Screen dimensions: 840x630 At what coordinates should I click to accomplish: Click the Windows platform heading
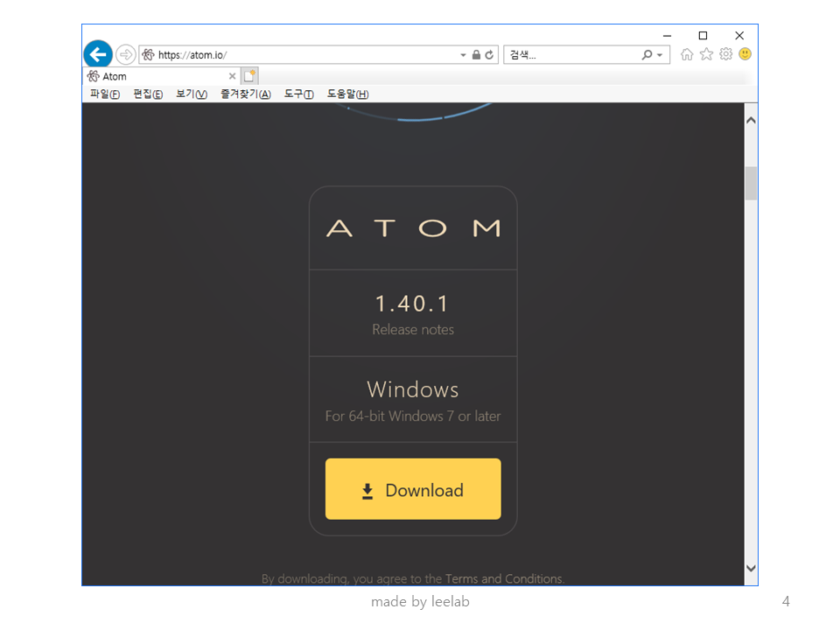point(413,389)
